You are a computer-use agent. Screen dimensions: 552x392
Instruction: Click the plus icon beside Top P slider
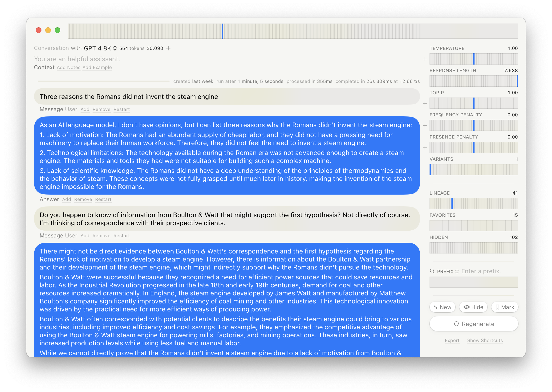pyautogui.click(x=425, y=104)
